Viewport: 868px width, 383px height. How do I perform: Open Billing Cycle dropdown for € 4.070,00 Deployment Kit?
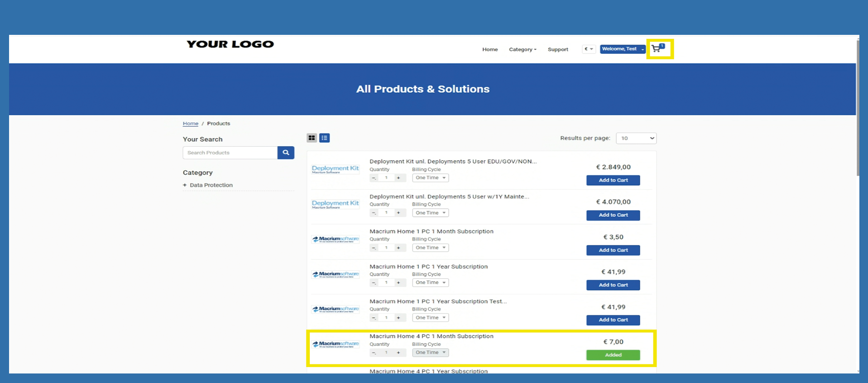430,213
